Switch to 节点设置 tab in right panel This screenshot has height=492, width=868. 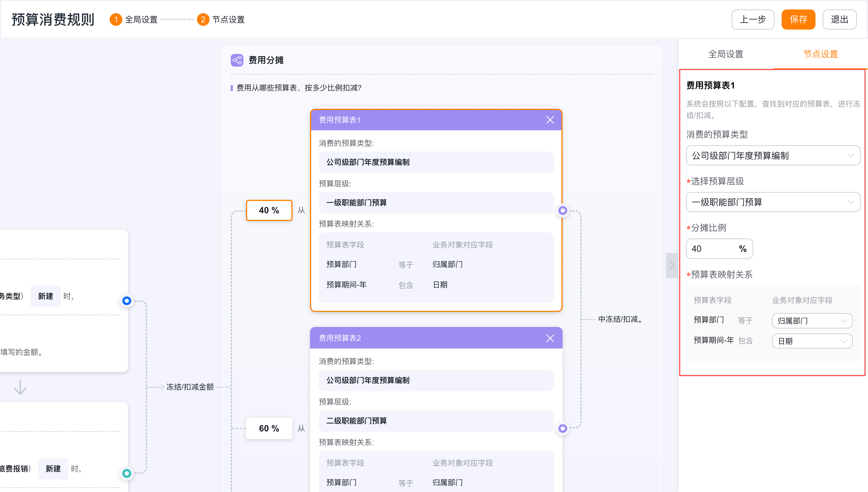(x=820, y=54)
